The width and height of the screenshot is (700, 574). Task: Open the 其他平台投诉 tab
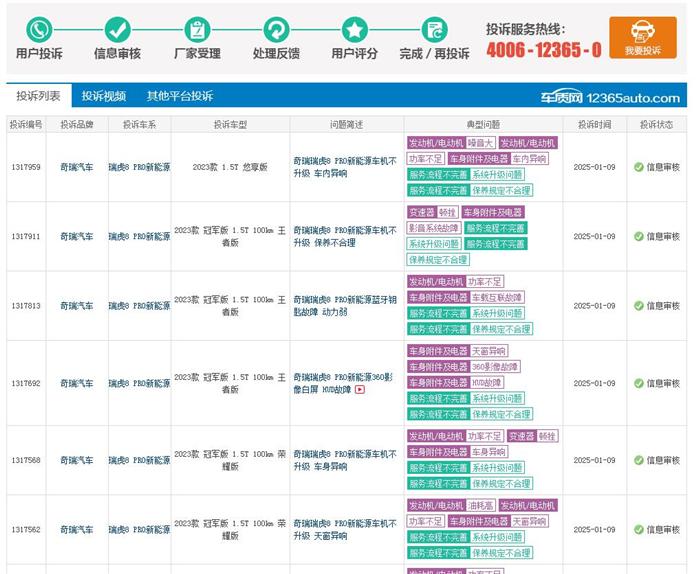(179, 96)
